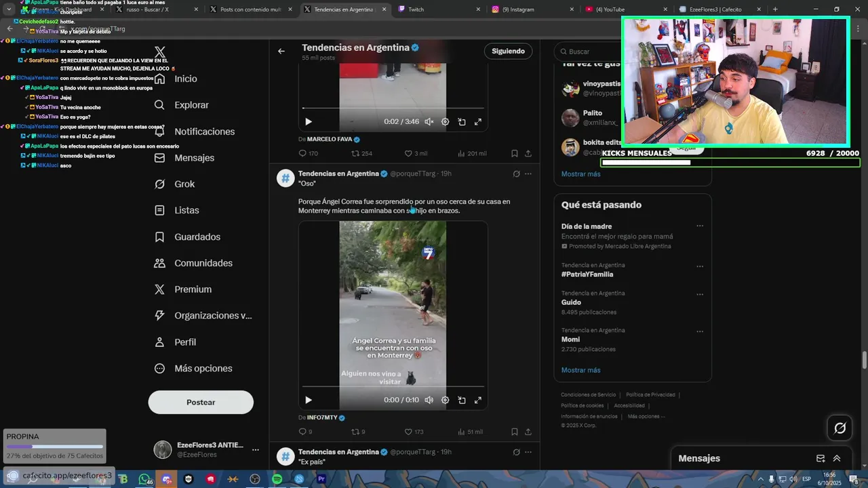The image size is (868, 488).
Task: Enable picture-in-picture on the Marcelo Fava video
Action: [x=462, y=122]
